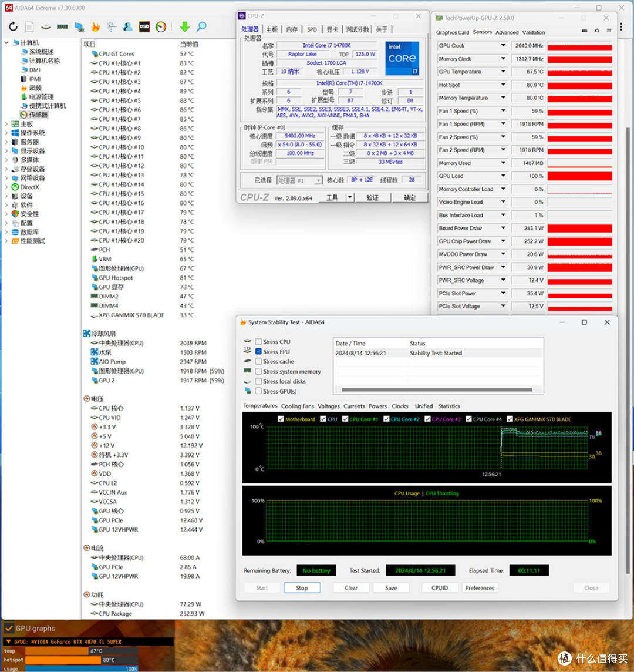This screenshot has height=672, width=634.
Task: Open Hot Spot sensor dropdown in GPU-Z
Action: (x=503, y=85)
